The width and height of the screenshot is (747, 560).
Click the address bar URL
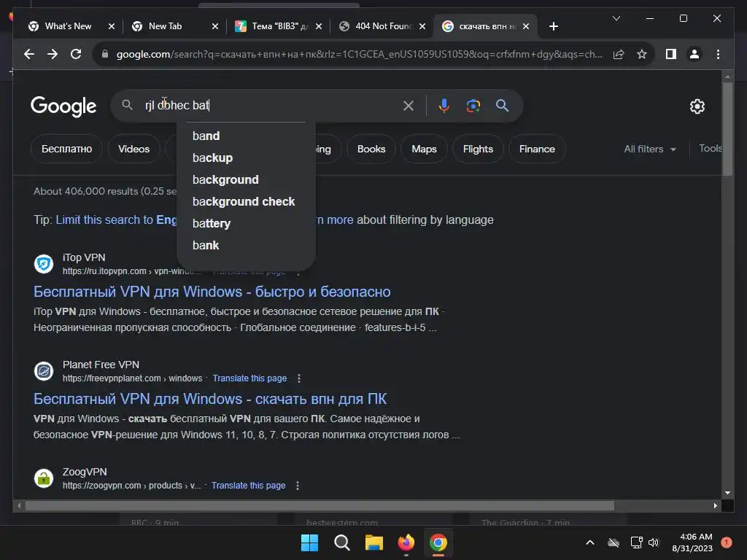coord(359,54)
